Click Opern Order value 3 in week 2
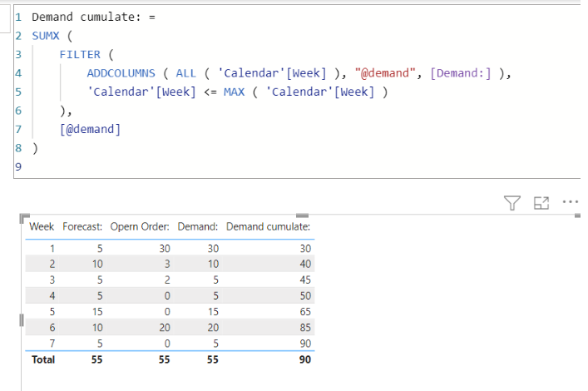Screen dimensions: 588x391 coord(167,265)
